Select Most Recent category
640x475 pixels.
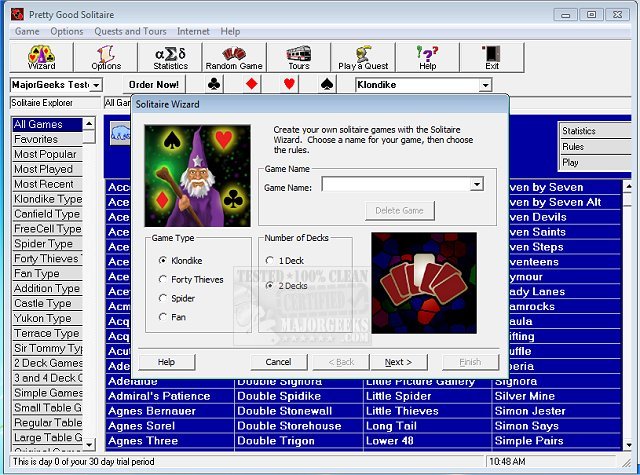[47, 184]
